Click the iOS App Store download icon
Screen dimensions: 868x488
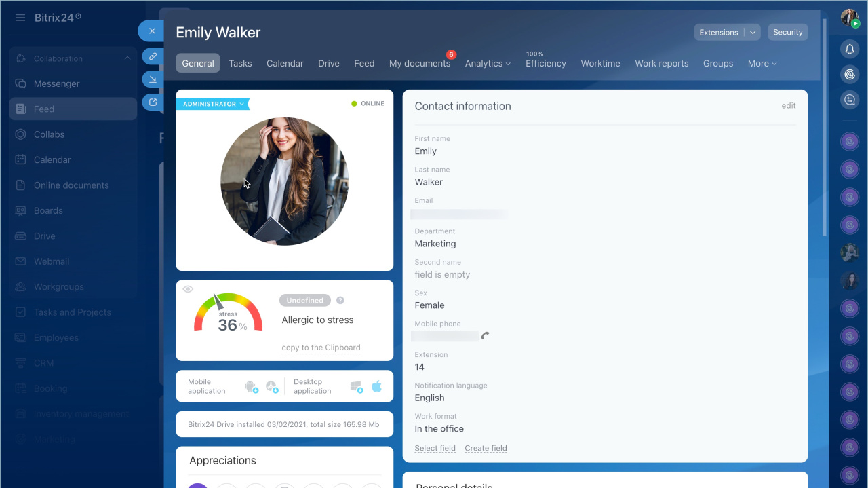point(272,386)
